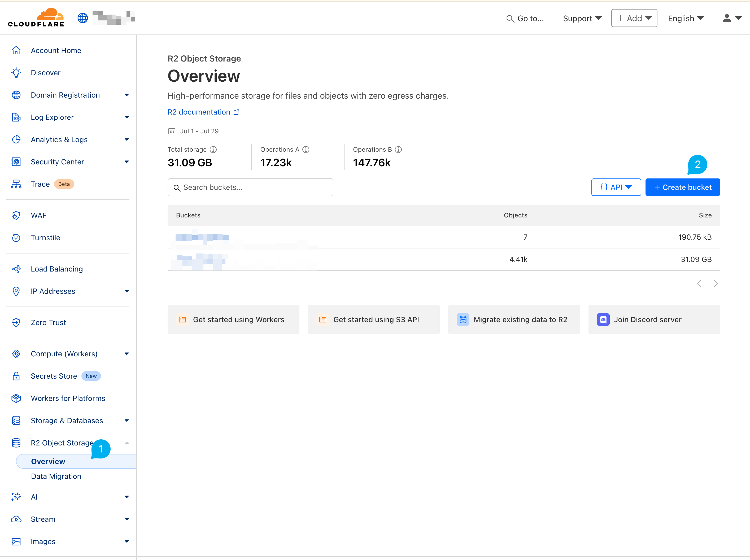This screenshot has width=750, height=560.
Task: Collapse the R2 Object Storage section arrow
Action: click(127, 443)
